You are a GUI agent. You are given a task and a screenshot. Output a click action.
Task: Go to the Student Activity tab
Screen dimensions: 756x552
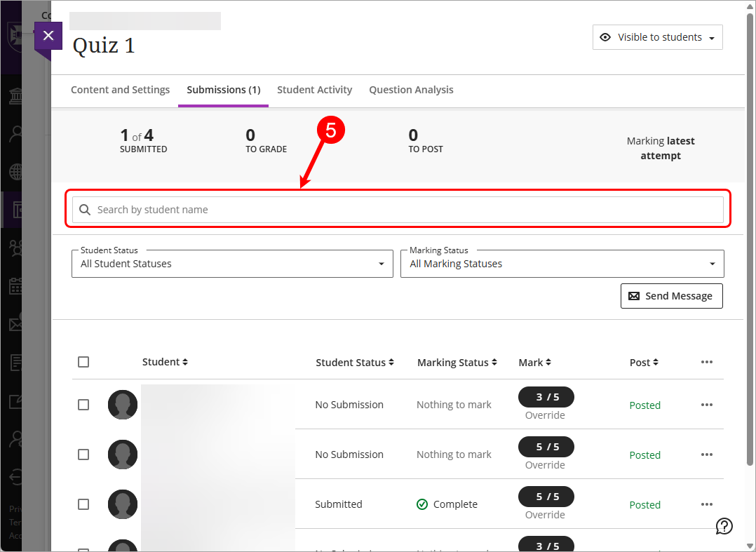(314, 90)
